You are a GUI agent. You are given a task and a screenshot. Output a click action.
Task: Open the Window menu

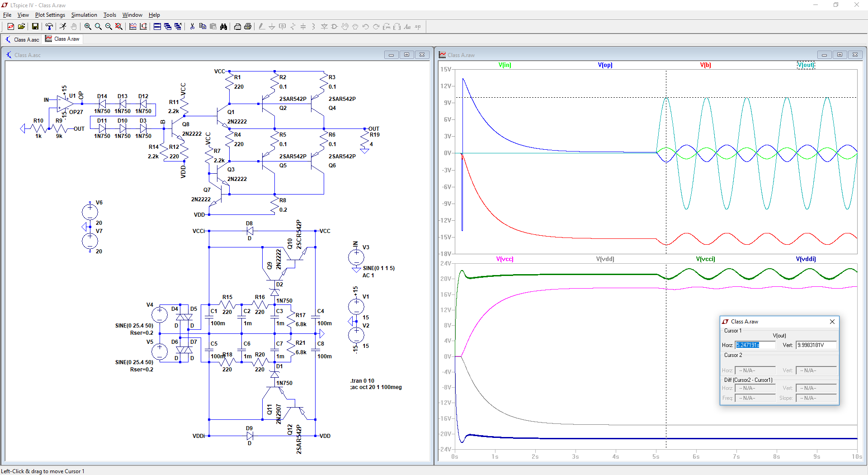coord(132,15)
